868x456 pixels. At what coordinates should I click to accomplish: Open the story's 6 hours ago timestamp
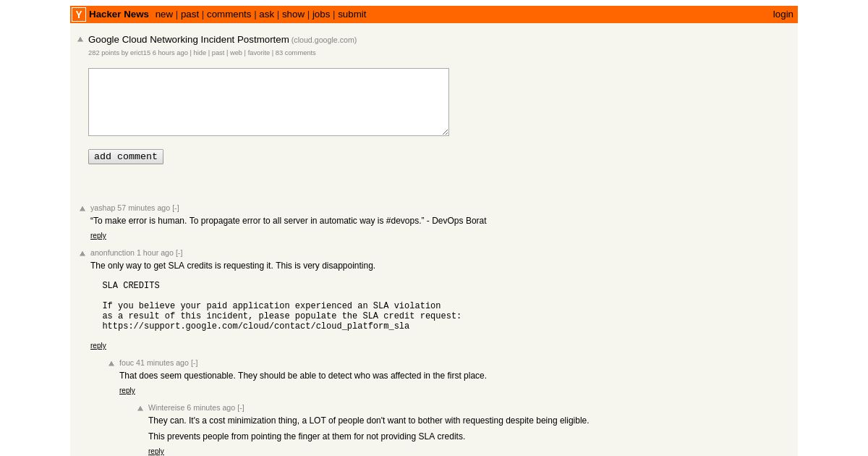[170, 53]
